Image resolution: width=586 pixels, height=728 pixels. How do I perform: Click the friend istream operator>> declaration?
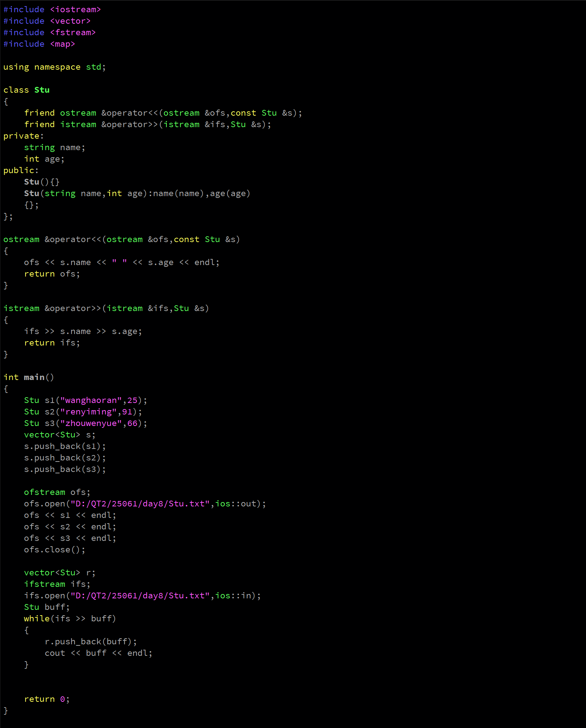click(x=148, y=125)
